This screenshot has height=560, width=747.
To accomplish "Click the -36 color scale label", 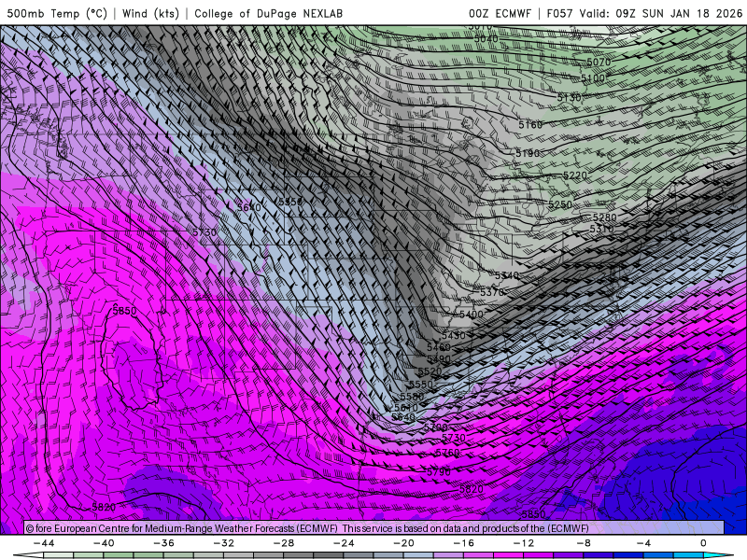I will (164, 543).
